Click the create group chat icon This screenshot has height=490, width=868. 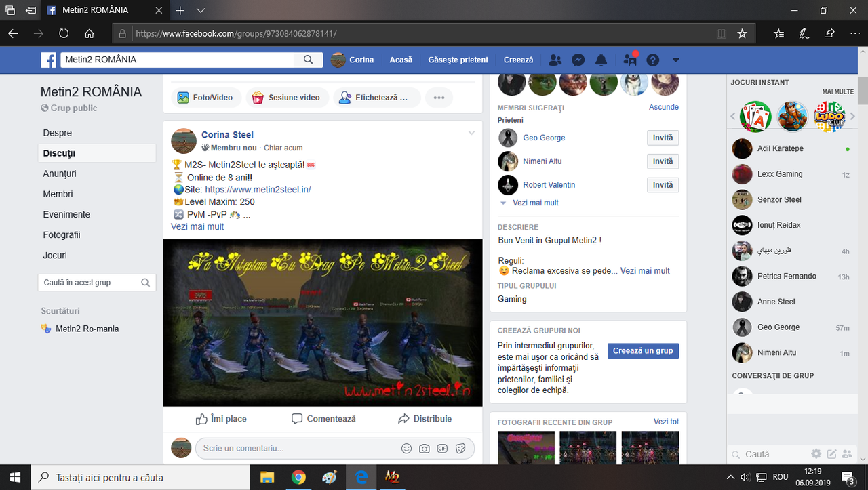point(846,453)
